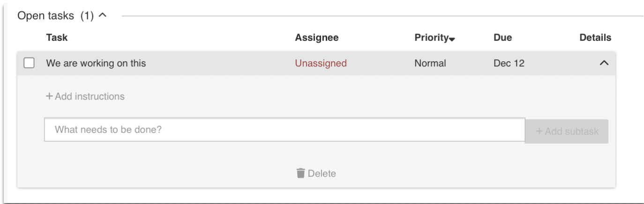Click the trash icon to delete task

[301, 173]
